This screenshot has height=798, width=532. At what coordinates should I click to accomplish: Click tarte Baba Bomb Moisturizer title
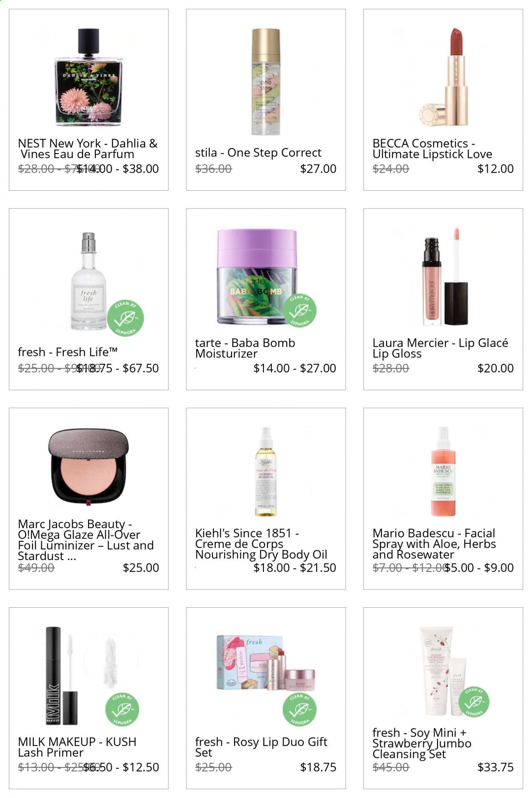tap(245, 348)
